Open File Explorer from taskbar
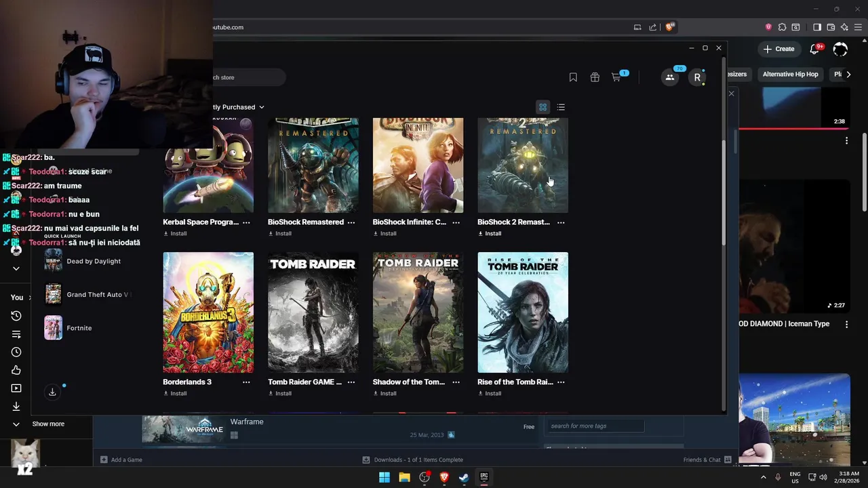This screenshot has width=868, height=488. point(404,477)
